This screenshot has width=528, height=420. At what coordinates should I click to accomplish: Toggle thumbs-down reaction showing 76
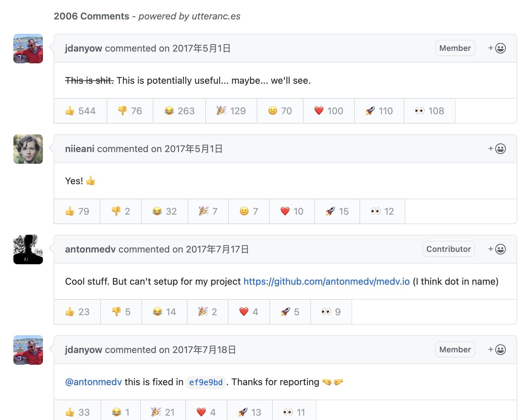pyautogui.click(x=130, y=111)
